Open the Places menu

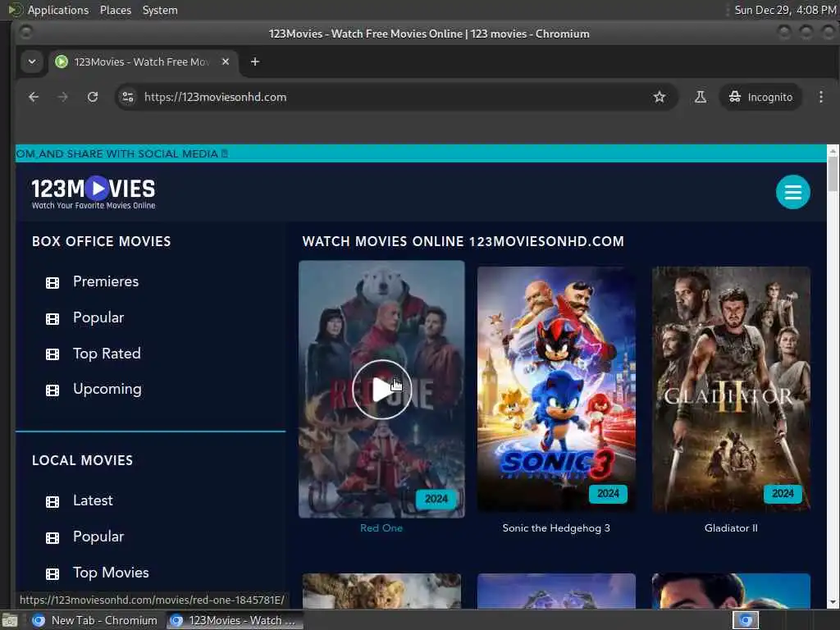point(115,10)
